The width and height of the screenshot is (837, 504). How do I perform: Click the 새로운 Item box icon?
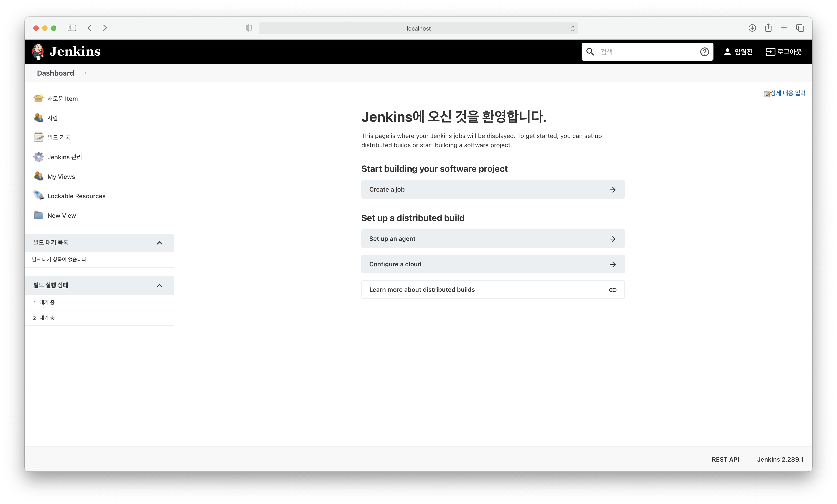38,98
